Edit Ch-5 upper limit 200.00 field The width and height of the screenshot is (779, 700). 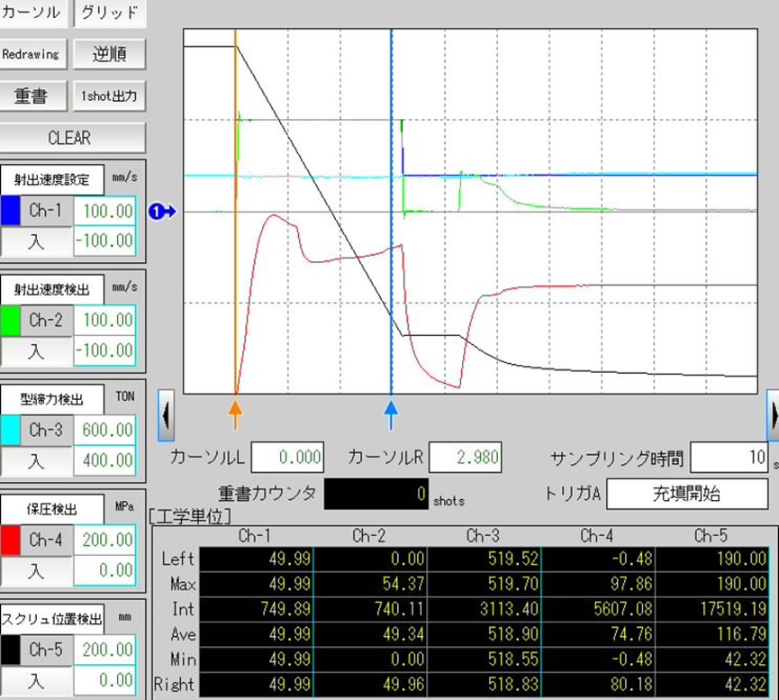point(104,650)
